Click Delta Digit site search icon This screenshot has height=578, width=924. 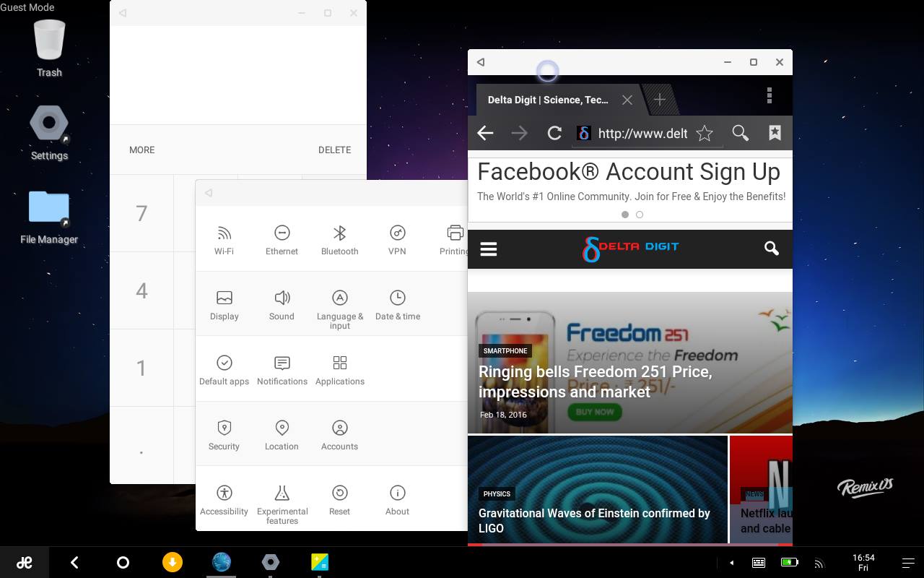pos(772,249)
